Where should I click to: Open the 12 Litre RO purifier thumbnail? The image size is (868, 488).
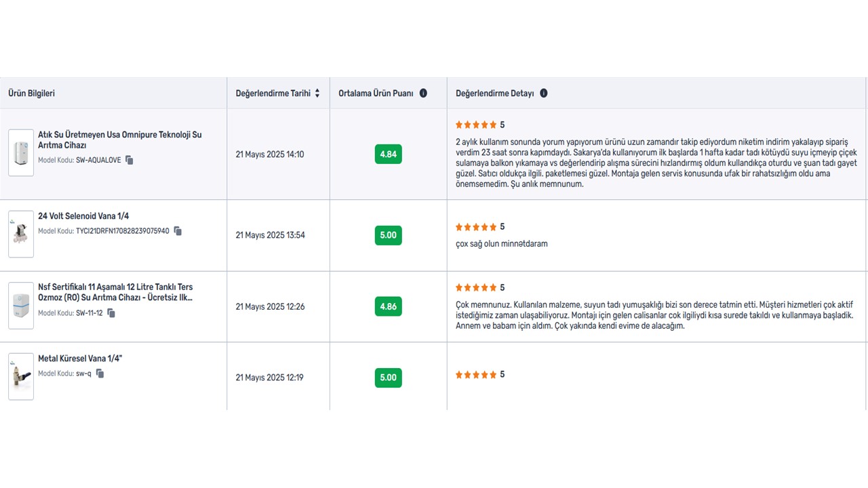(21, 306)
